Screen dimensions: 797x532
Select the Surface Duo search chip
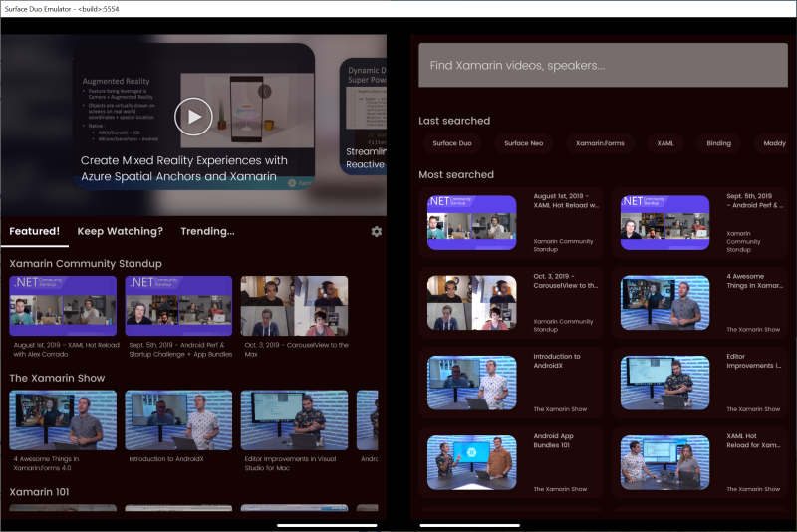click(x=451, y=143)
